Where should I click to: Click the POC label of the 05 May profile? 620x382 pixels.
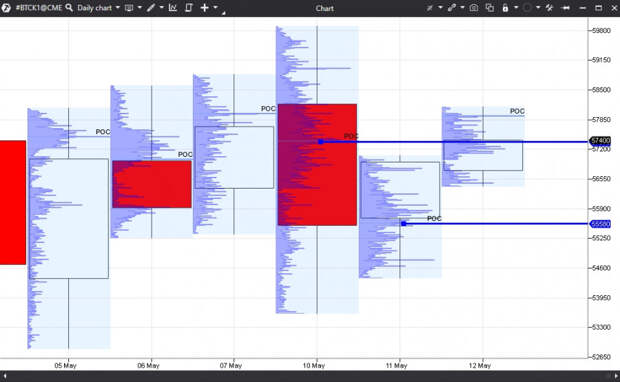[103, 132]
